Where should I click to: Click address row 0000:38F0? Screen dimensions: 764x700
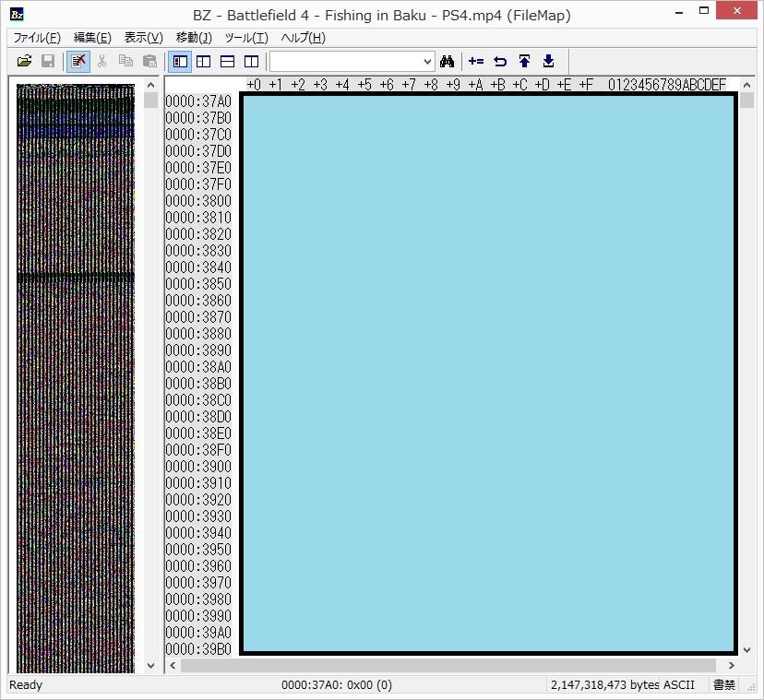tap(198, 450)
